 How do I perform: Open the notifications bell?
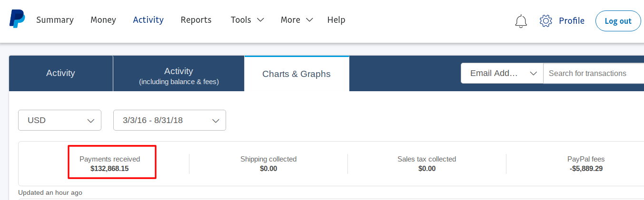coord(521,21)
